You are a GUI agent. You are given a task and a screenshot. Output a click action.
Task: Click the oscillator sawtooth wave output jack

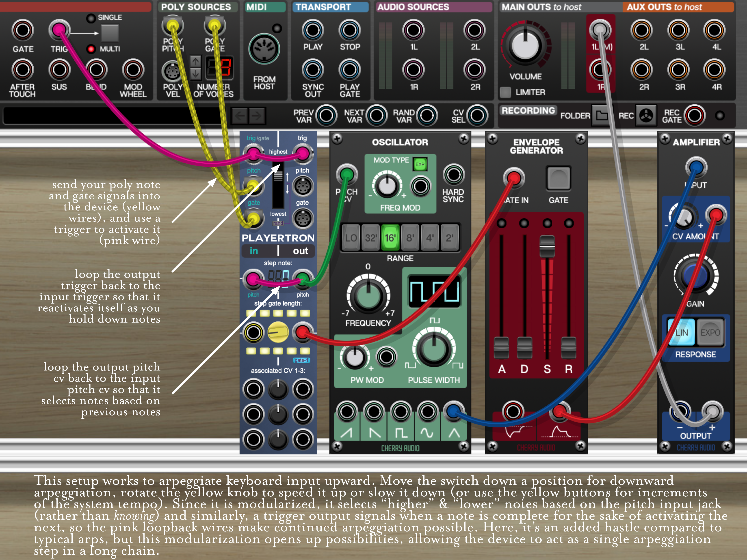tap(347, 411)
